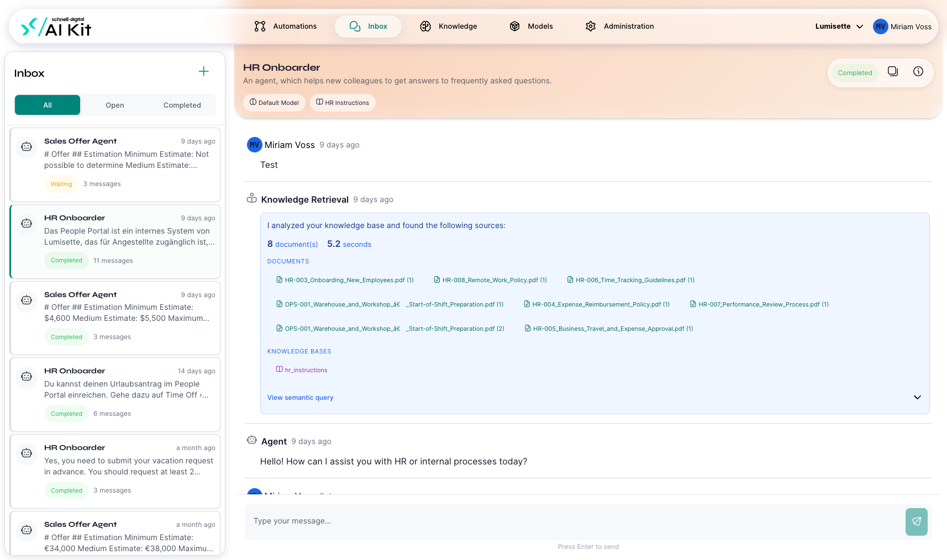Open the Administration section
The image size is (947, 560).
point(619,27)
